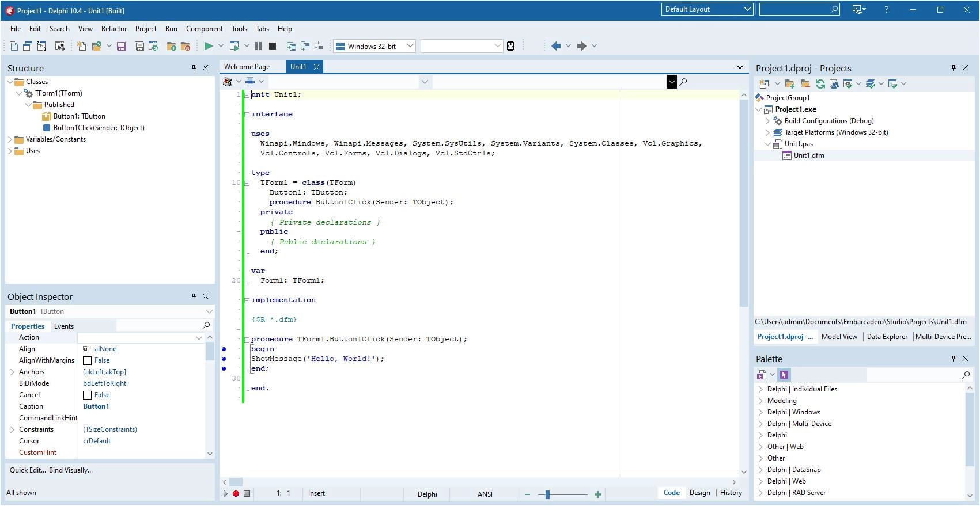Open the Action property dropdown arrow

tap(199, 337)
